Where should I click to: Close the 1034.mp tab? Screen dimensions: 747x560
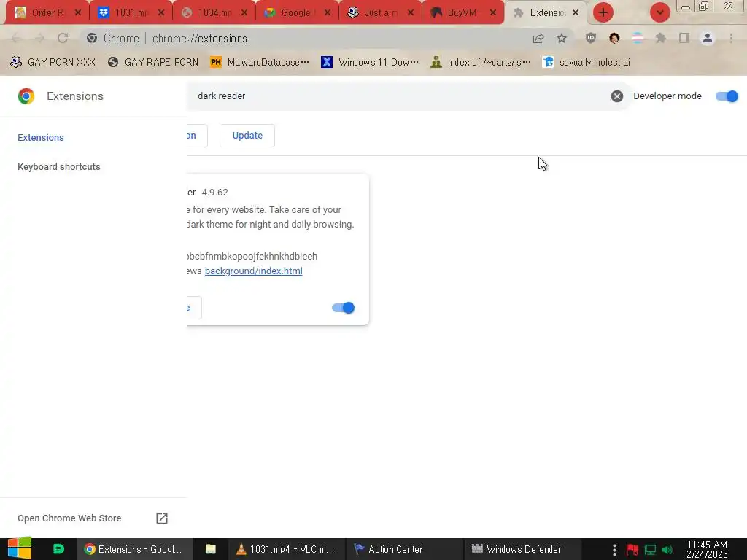(244, 13)
